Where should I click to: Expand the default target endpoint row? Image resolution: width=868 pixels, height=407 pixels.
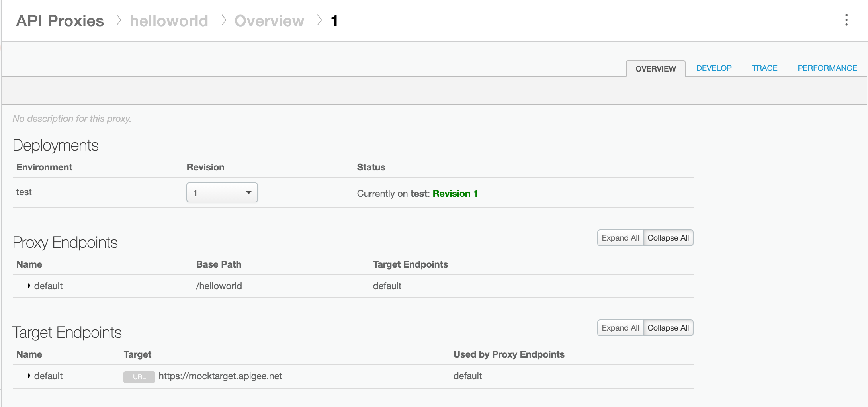pos(29,376)
